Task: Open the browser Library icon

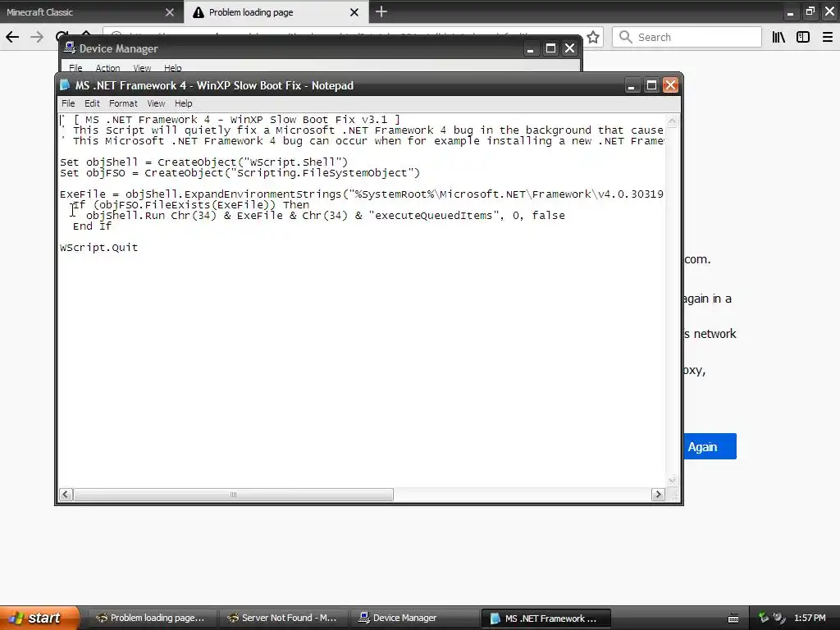Action: 778,37
